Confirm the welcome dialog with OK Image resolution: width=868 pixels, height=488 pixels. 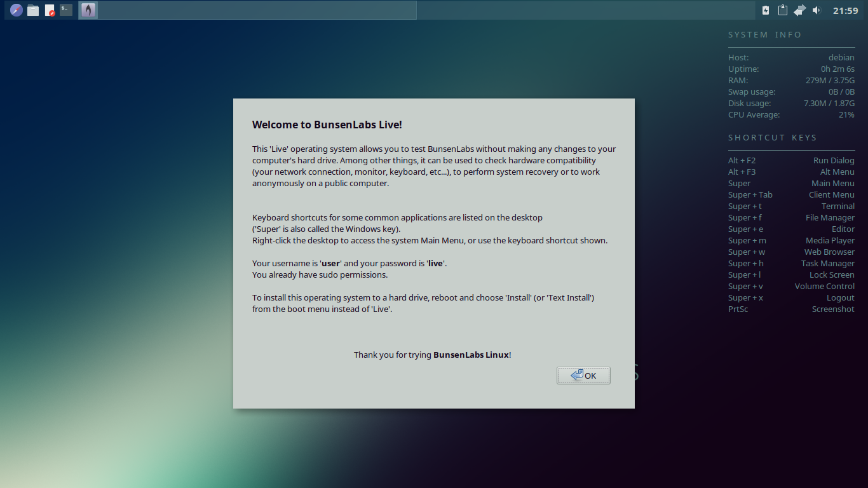pos(583,376)
